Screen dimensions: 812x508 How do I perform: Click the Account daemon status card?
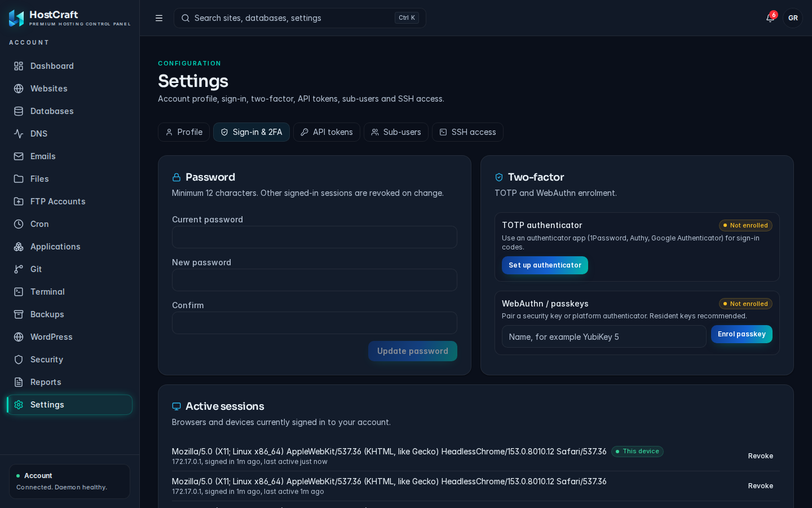point(69,481)
